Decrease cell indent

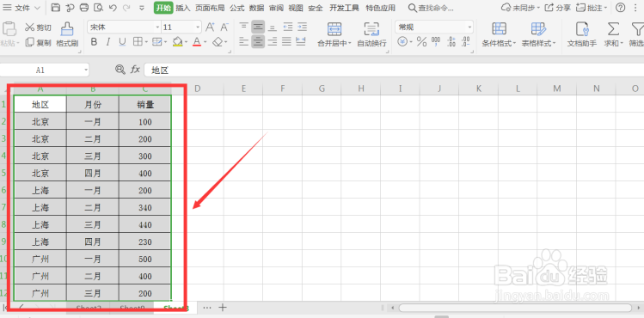pos(287,28)
